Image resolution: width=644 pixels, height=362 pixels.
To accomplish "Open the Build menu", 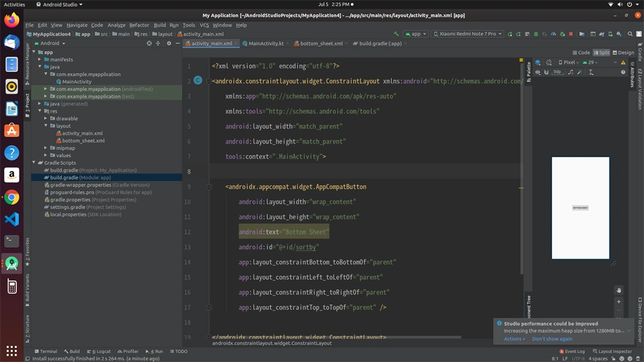I will 160,25.
